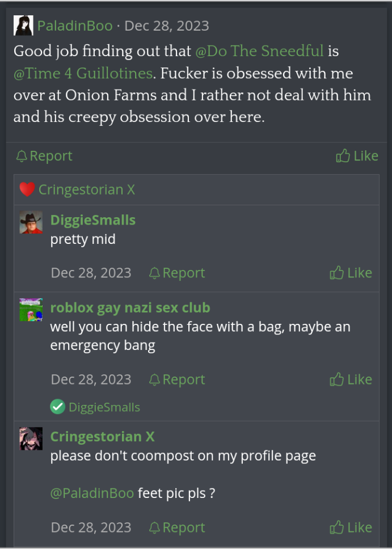The image size is (392, 549).
Task: Open DiggieSmalls reaction name under comment
Action: [x=104, y=407]
